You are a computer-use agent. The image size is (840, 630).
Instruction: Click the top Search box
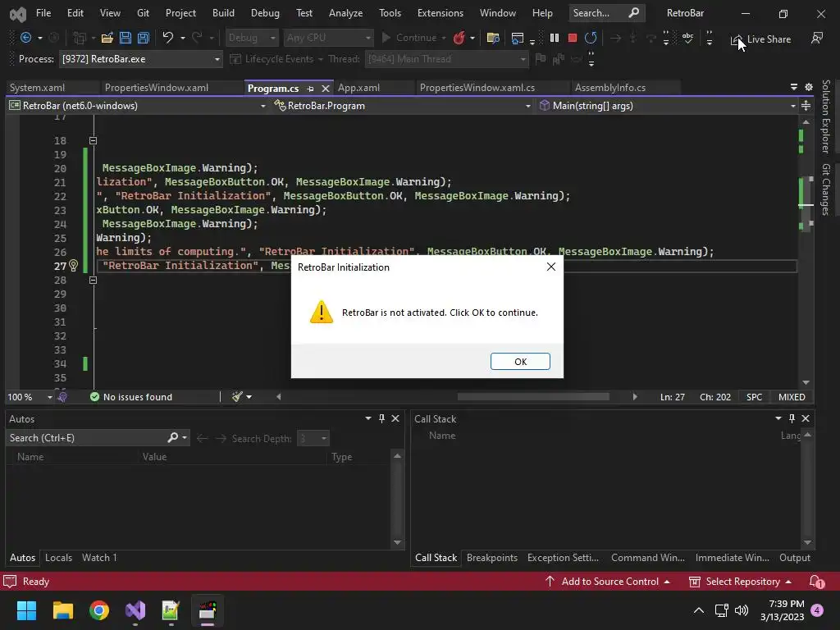coord(606,13)
